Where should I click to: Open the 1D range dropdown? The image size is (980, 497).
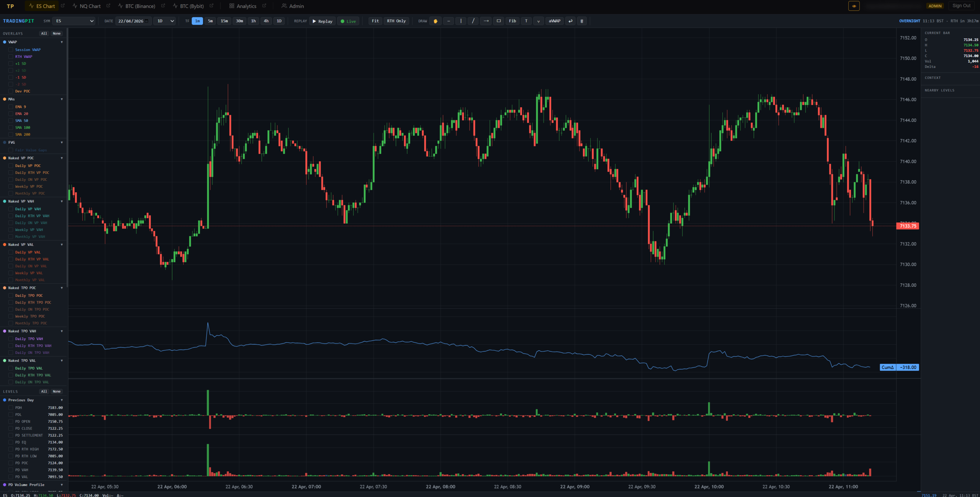165,21
